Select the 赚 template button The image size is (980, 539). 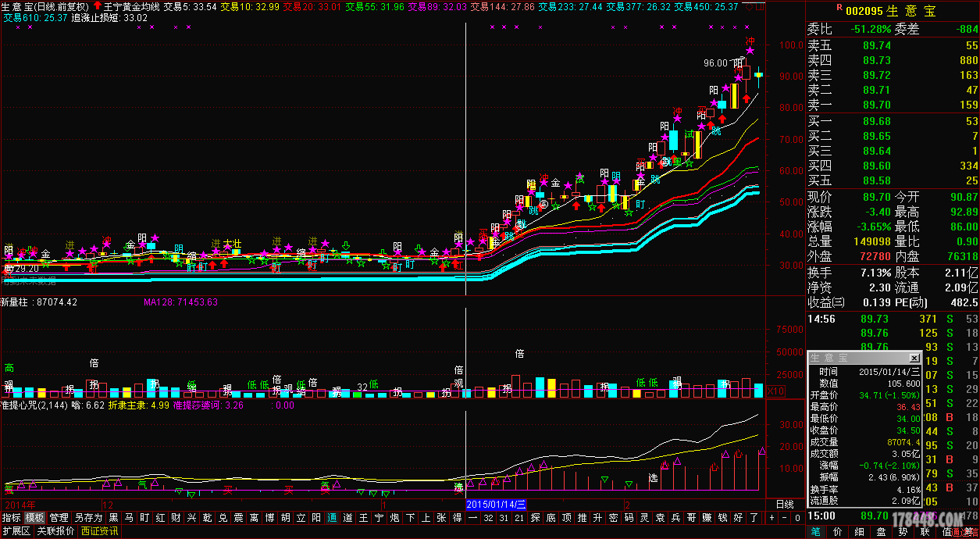point(707,517)
